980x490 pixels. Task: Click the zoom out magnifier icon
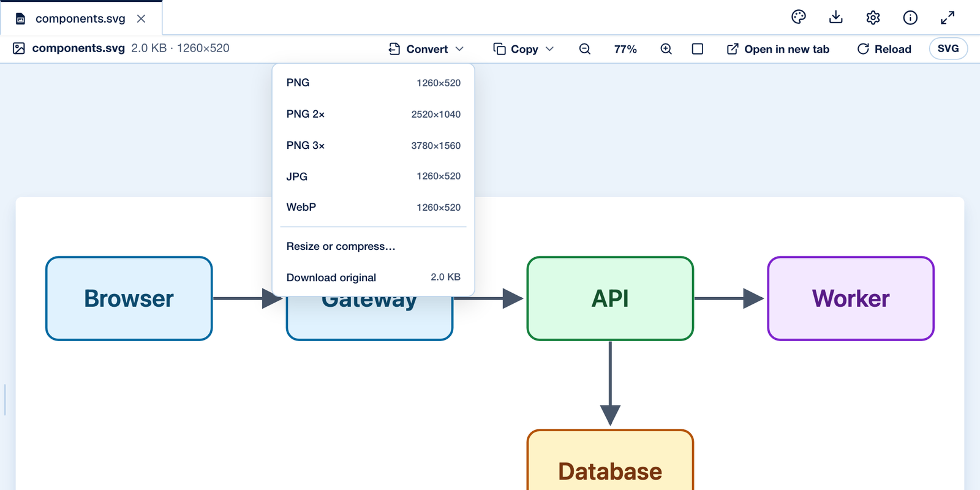pyautogui.click(x=585, y=49)
